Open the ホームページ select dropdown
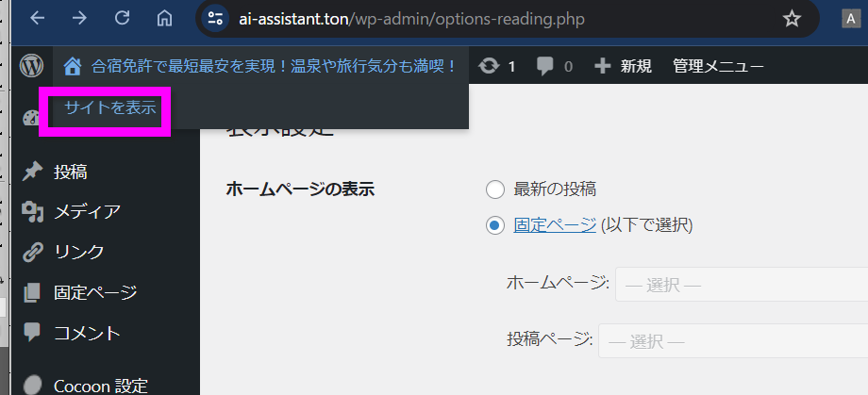Viewport: 868px width, 395px height. (741, 284)
